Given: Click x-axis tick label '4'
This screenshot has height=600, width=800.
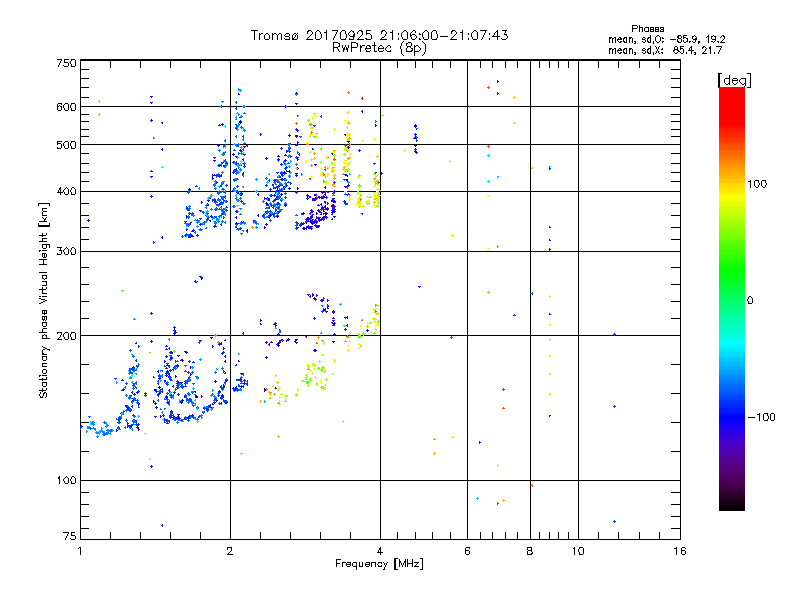Looking at the screenshot, I should [380, 551].
